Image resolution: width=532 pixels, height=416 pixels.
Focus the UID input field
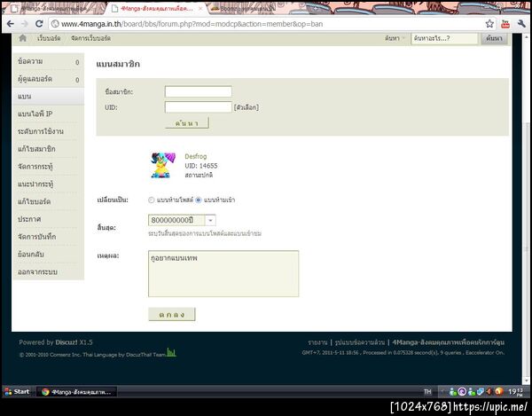click(x=198, y=107)
